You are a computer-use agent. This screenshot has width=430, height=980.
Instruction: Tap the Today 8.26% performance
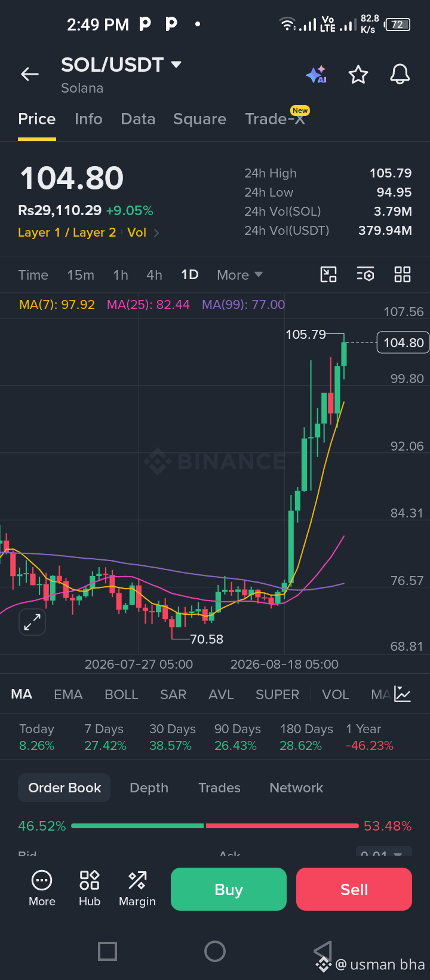(36, 737)
